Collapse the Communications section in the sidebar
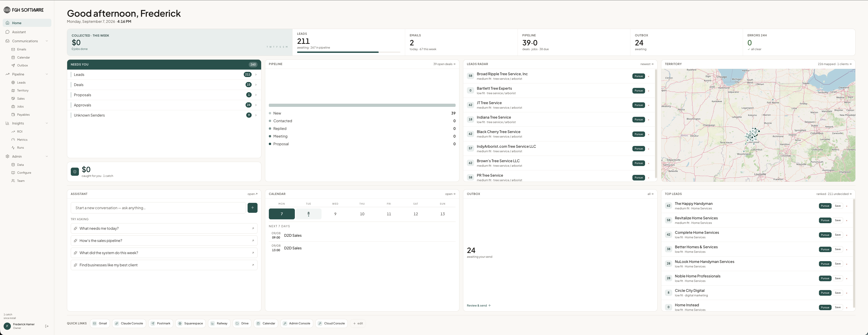Image resolution: width=868 pixels, height=335 pixels. point(47,41)
